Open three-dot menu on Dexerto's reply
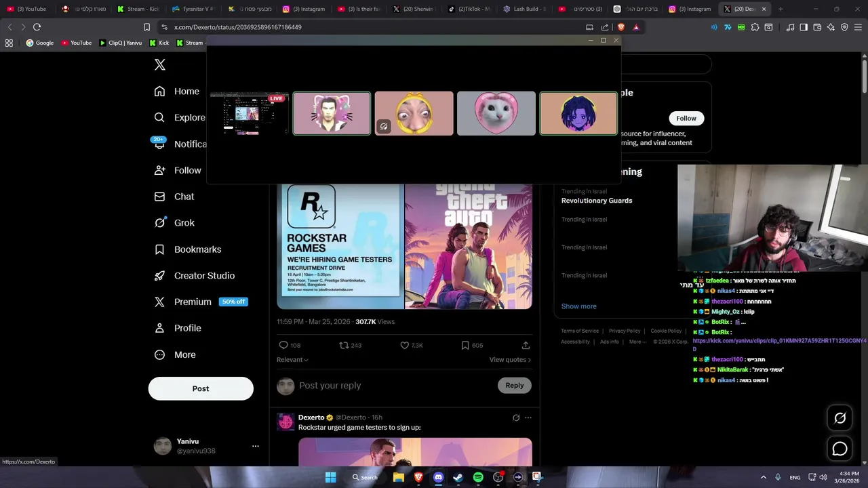Screen dimensions: 868x488 pos(528,418)
